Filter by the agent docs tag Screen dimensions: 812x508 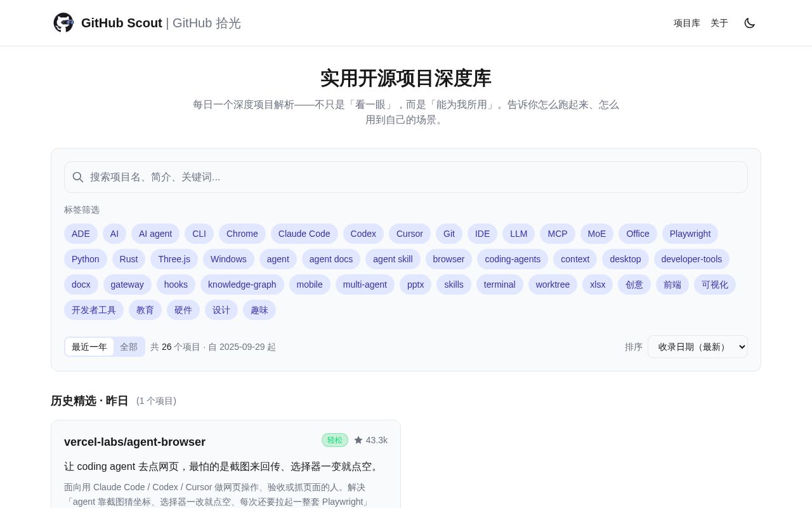coord(331,259)
